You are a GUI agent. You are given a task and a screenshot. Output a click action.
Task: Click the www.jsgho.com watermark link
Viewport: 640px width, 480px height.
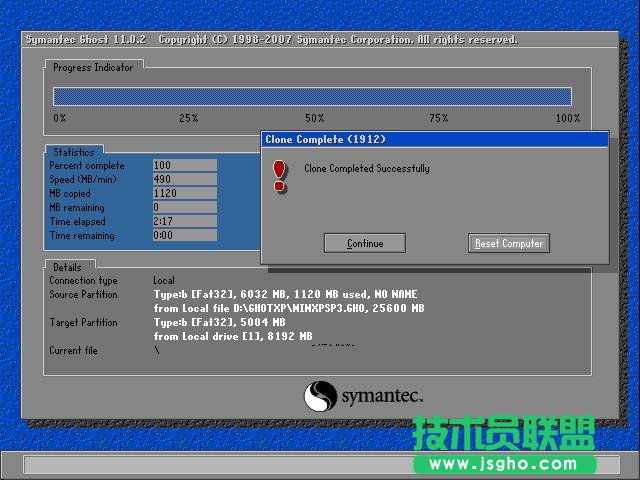[x=503, y=464]
